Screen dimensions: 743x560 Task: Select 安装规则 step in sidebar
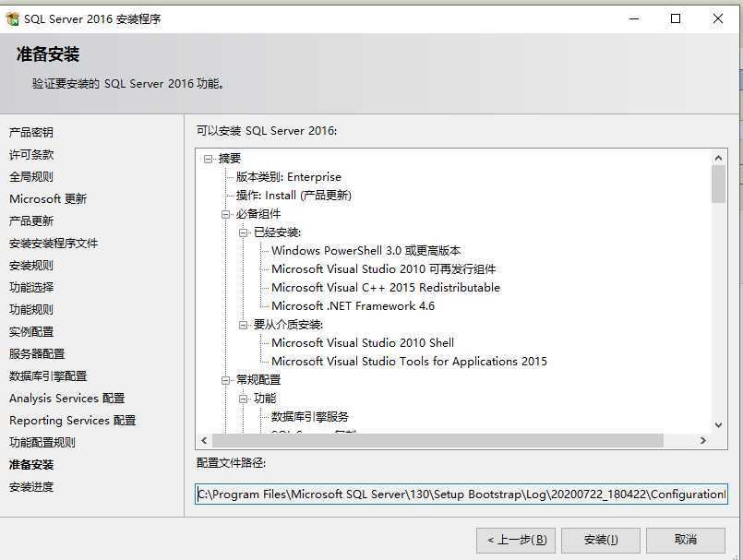[x=31, y=266]
